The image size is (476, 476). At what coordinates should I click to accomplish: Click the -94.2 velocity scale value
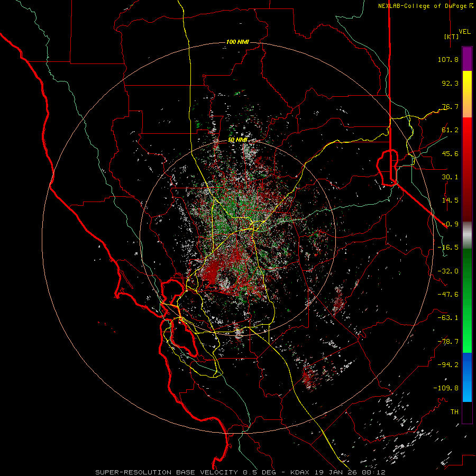click(x=448, y=365)
